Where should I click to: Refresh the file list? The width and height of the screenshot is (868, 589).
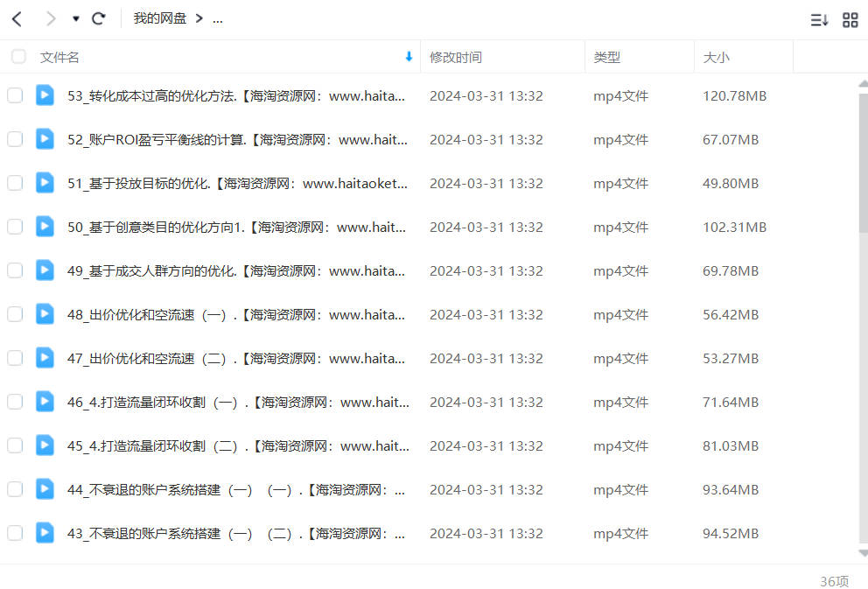[99, 19]
